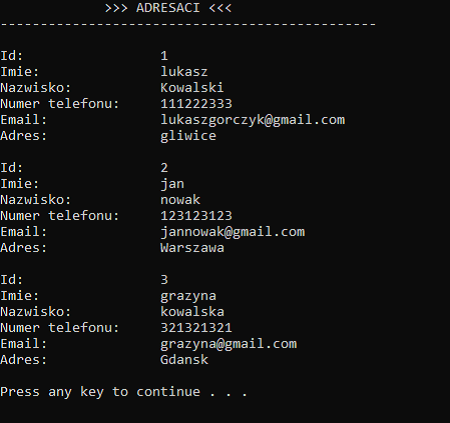450x423 pixels.
Task: Select the surname nowak
Action: click(x=180, y=200)
